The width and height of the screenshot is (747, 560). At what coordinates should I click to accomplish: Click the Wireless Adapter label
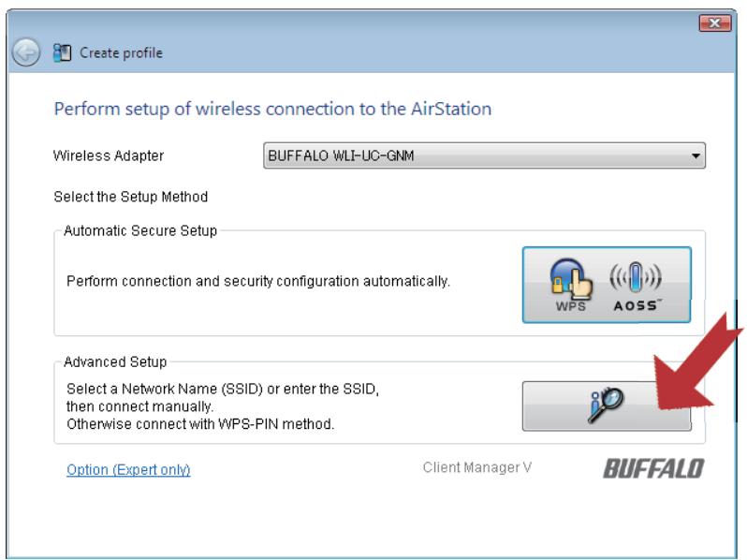(x=109, y=155)
